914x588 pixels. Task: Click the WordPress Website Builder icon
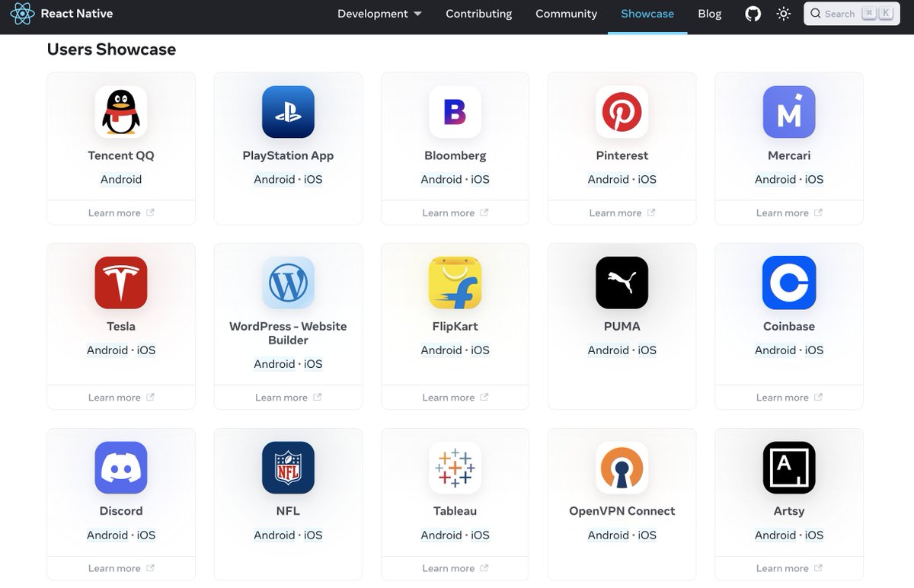288,283
